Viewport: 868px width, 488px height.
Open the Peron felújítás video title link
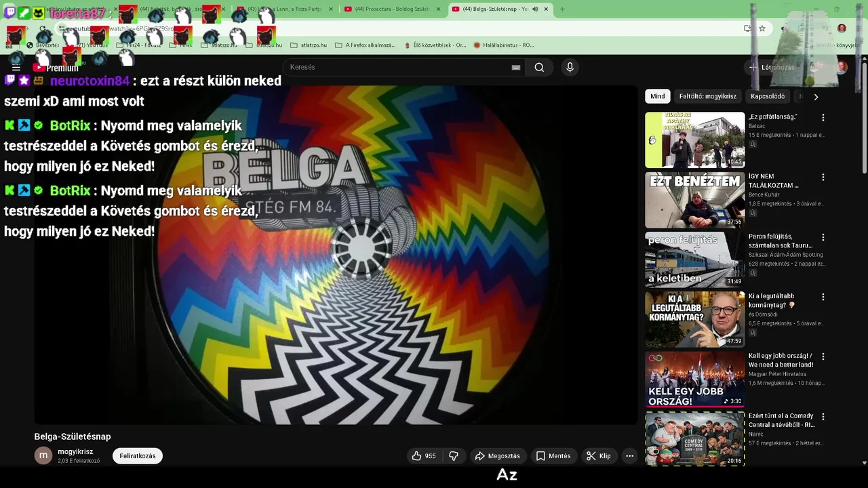point(781,241)
